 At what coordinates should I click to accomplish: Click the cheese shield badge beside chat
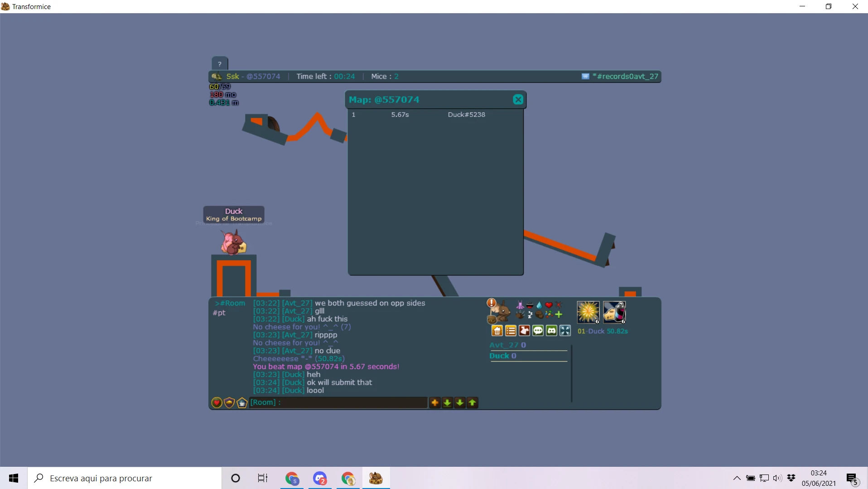[229, 402]
